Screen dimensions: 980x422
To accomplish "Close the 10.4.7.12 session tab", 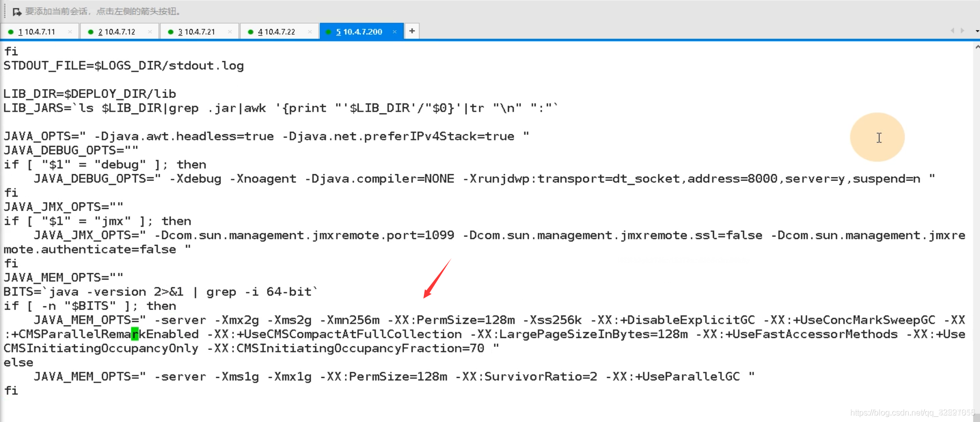I will [x=150, y=32].
